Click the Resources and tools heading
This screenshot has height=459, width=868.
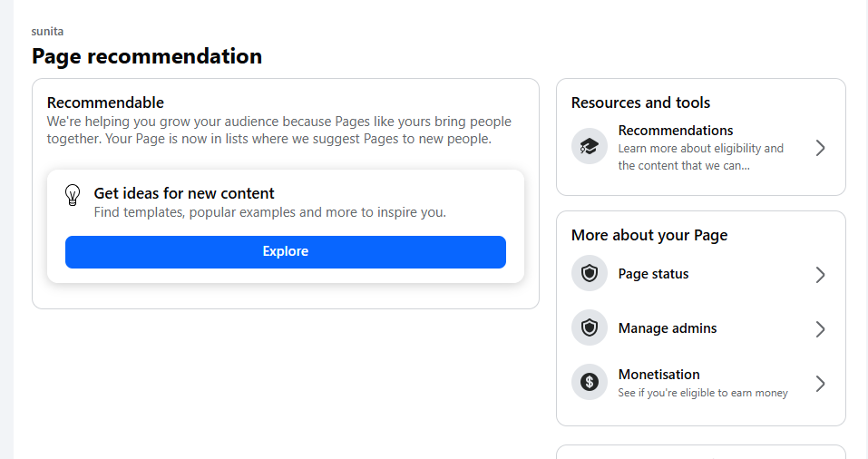pos(640,103)
